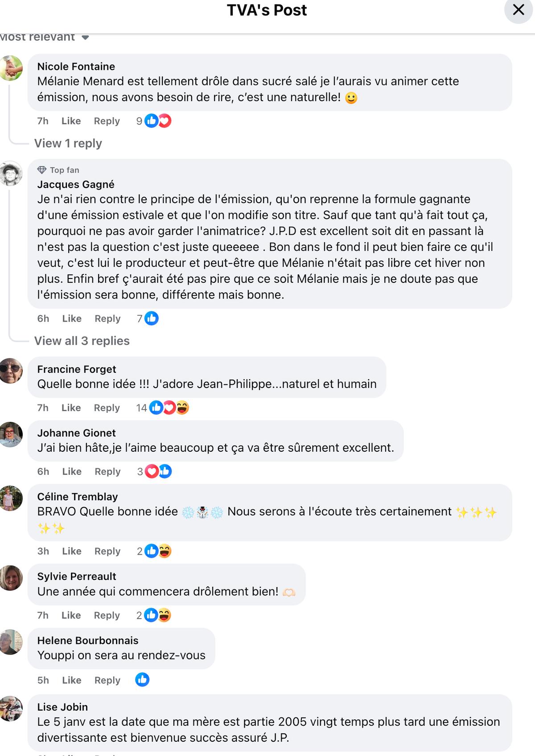The width and height of the screenshot is (535, 756).
Task: Like Francine Forget's comment
Action: tap(71, 408)
